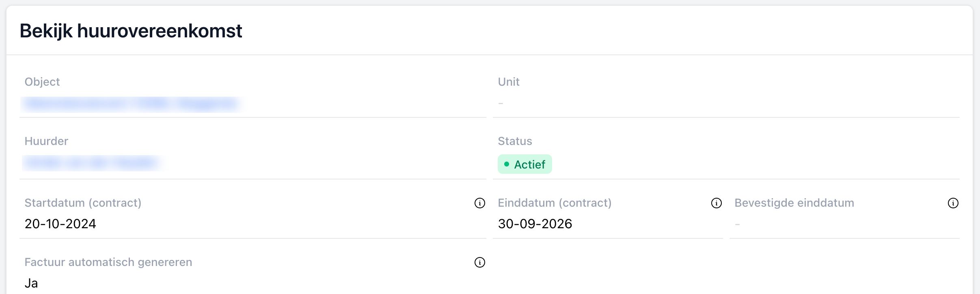Click the Unit field dash value
This screenshot has height=294, width=980.
[501, 104]
